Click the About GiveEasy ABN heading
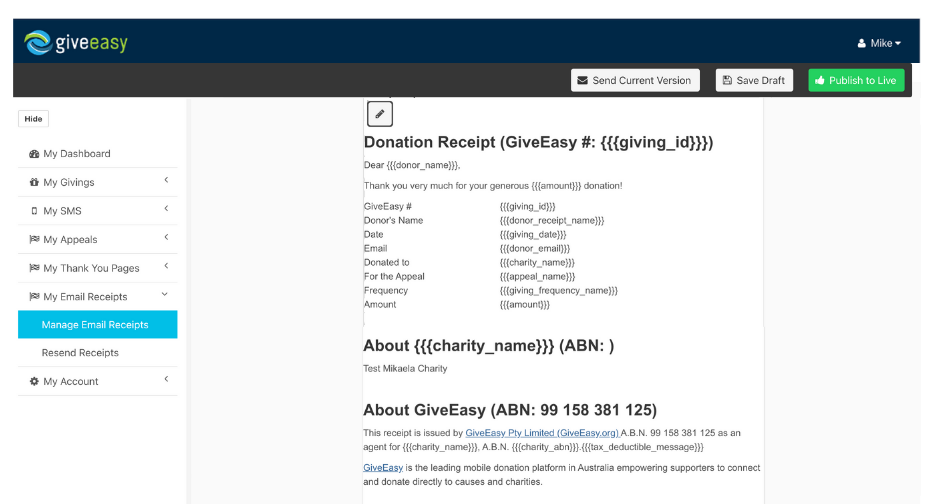The width and height of the screenshot is (938, 504). (510, 410)
